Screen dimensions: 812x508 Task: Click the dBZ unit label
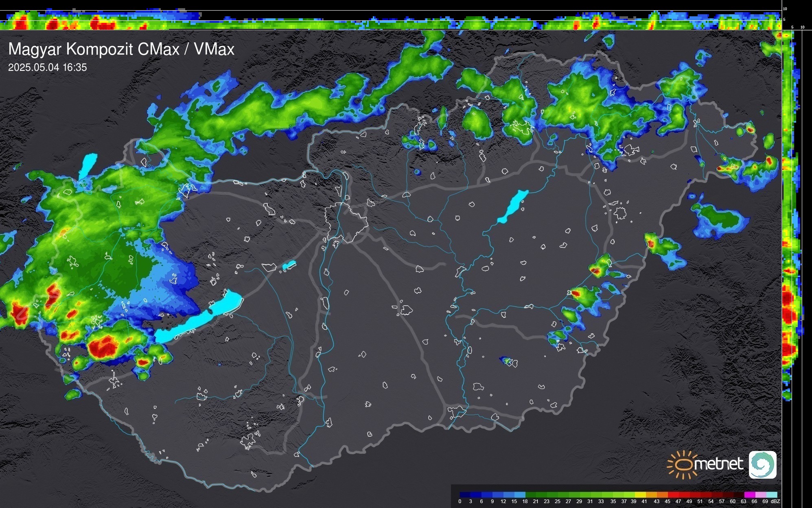coord(775,501)
